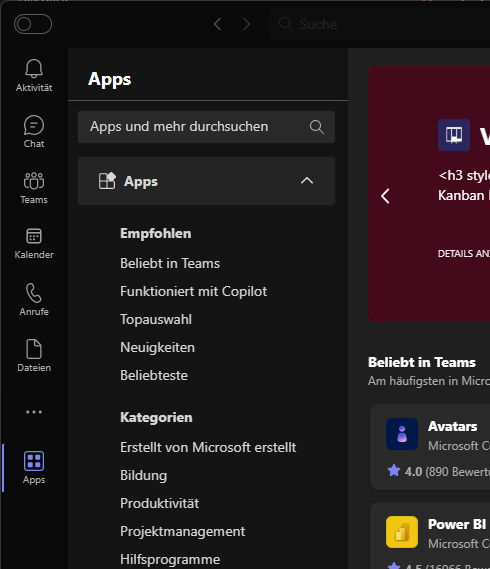Click into the Suche search field

point(380,24)
